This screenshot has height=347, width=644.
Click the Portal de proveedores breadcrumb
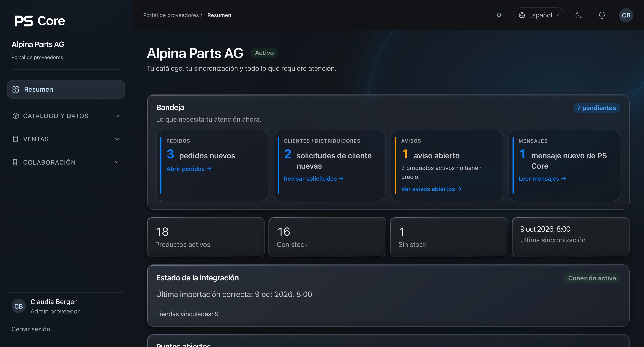click(x=171, y=15)
